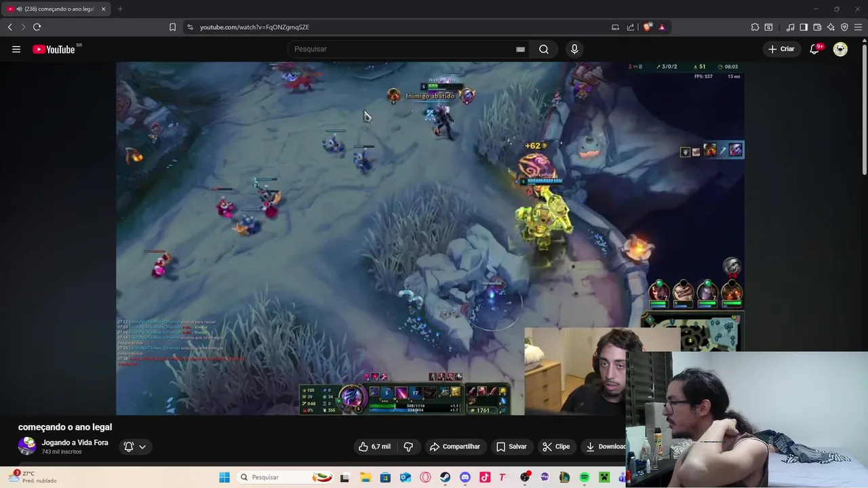The width and height of the screenshot is (868, 488).
Task: Like the video with 6,7 mil
Action: click(375, 447)
